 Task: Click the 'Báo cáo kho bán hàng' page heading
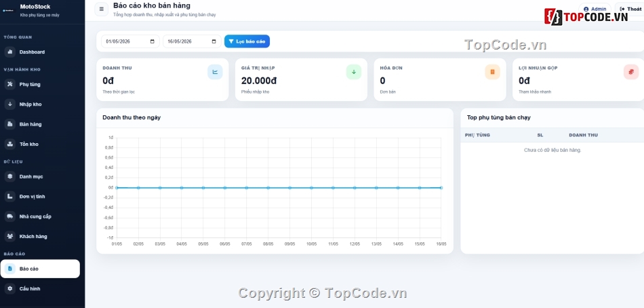tap(152, 5)
